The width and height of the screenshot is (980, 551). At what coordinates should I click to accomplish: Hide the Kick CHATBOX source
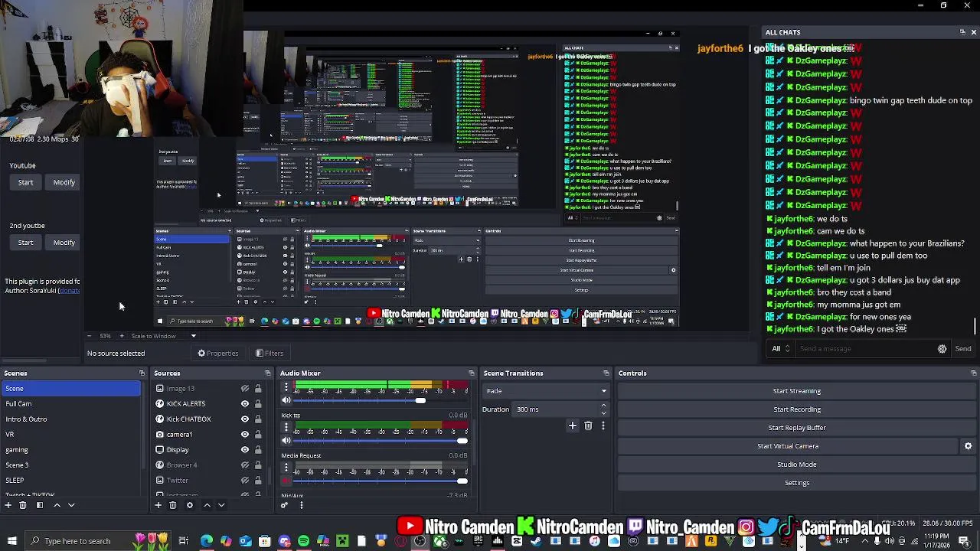coord(245,419)
